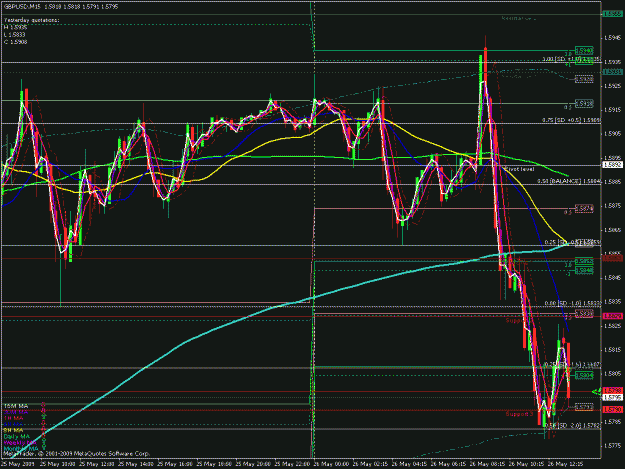This screenshot has width=625, height=469.
Task: Click the green boxed 1.5804 level tag
Action: click(584, 375)
